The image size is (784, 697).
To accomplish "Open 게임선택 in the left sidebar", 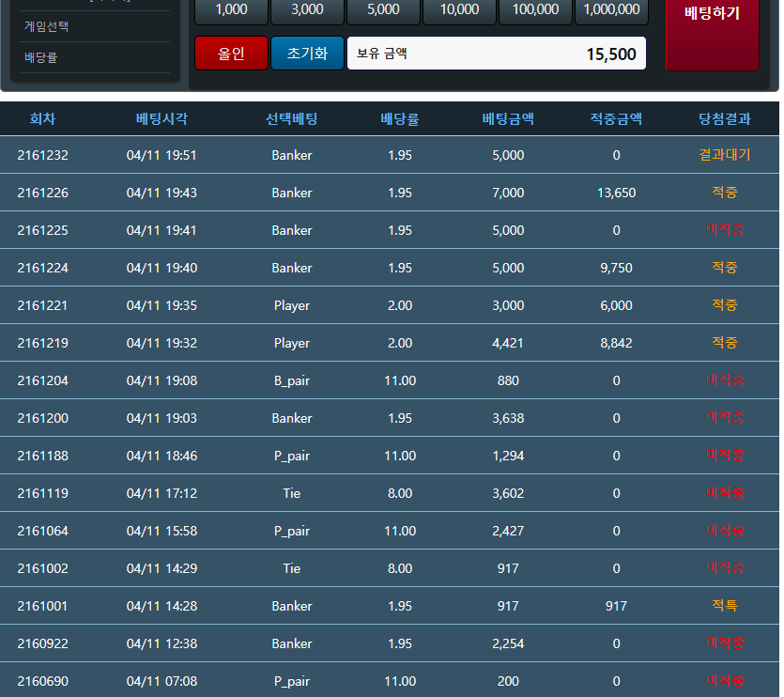I will (x=47, y=26).
